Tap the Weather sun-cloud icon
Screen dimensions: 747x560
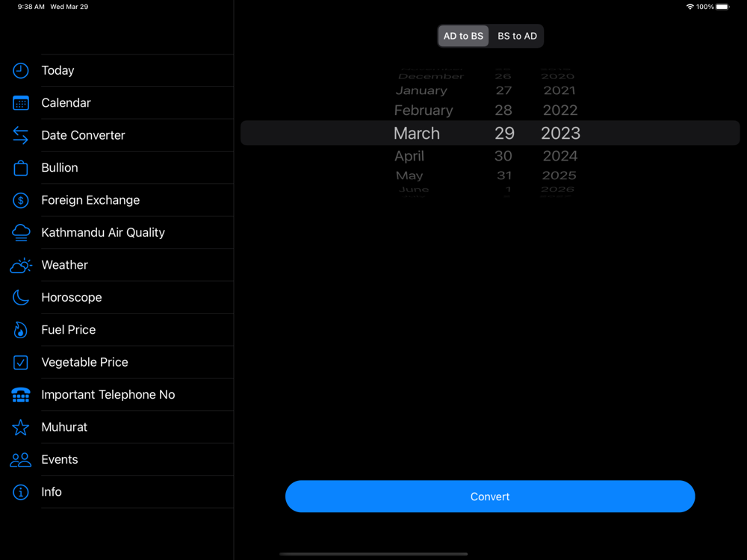(20, 265)
